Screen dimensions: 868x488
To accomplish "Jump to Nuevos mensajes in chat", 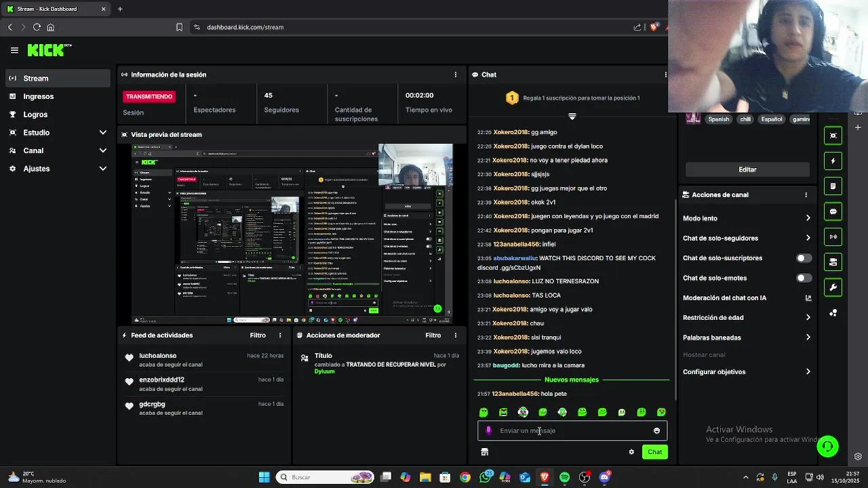I will [x=572, y=380].
